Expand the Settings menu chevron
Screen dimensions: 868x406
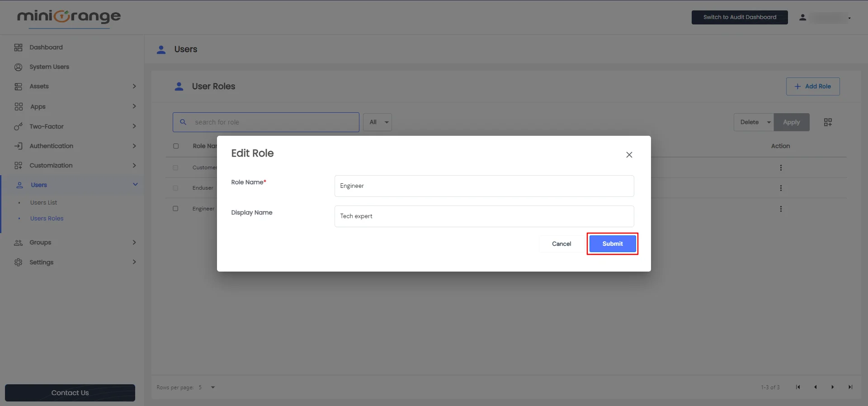coord(134,262)
